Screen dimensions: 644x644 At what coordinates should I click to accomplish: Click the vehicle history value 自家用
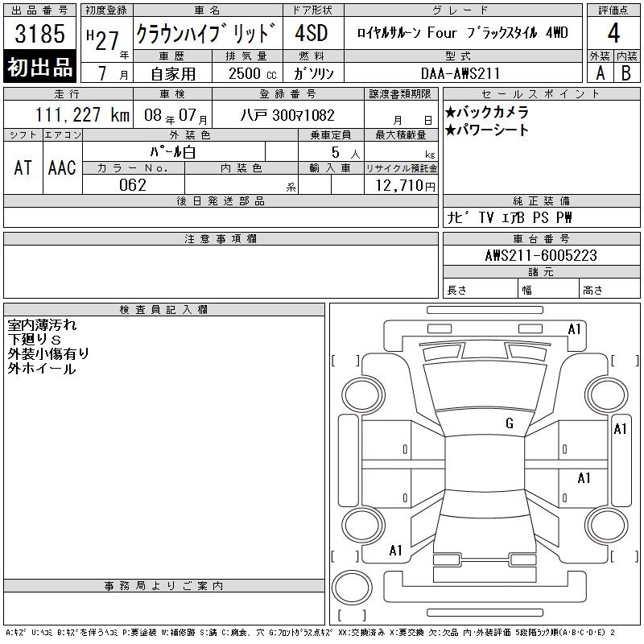[173, 74]
